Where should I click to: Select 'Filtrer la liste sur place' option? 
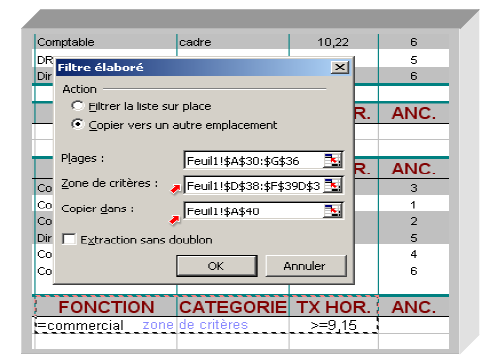click(77, 106)
